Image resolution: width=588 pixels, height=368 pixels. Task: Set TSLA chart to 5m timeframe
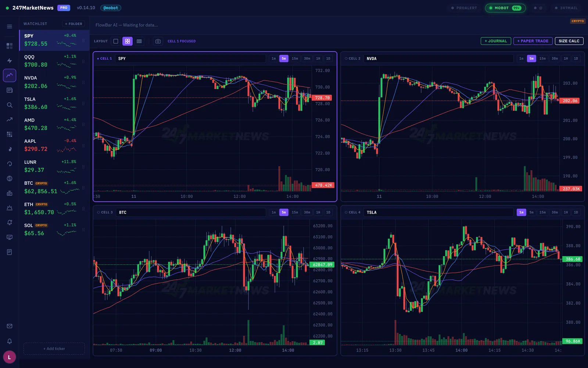tap(531, 212)
